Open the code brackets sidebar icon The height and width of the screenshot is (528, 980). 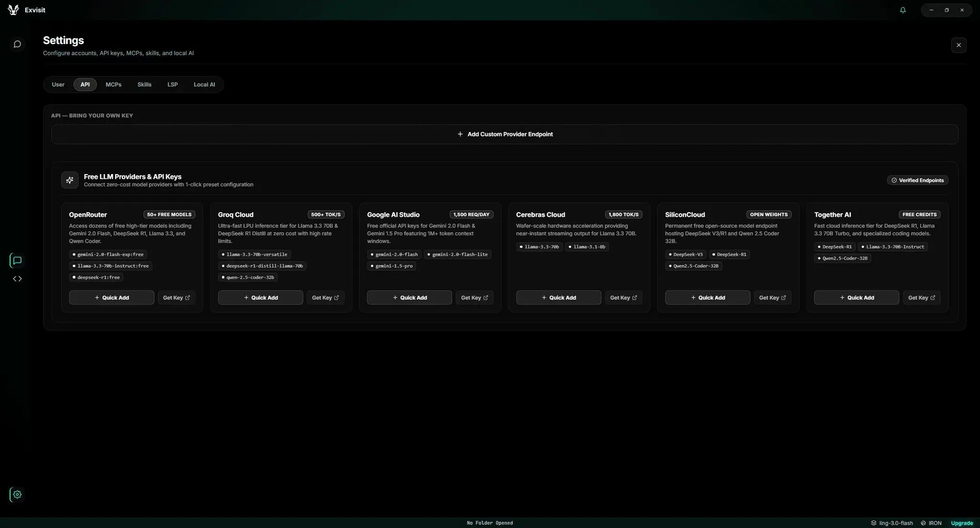pyautogui.click(x=17, y=279)
